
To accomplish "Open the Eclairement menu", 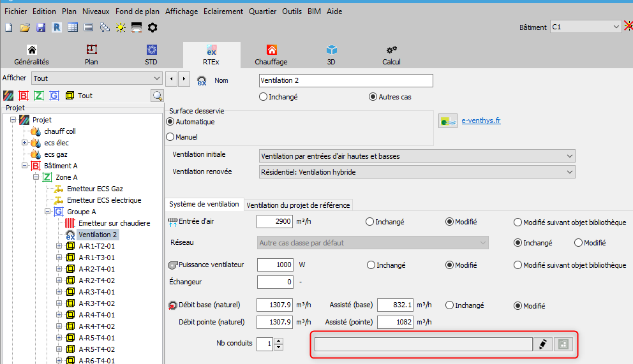I will (x=223, y=11).
